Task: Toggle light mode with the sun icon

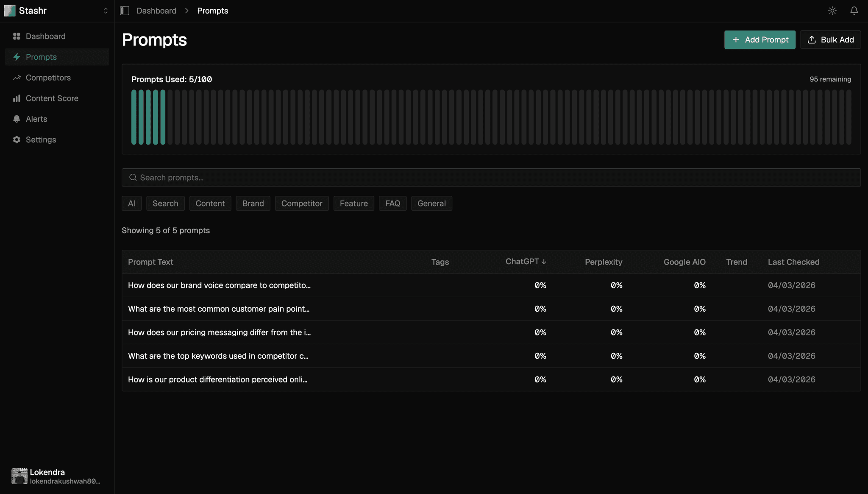Action: [832, 10]
